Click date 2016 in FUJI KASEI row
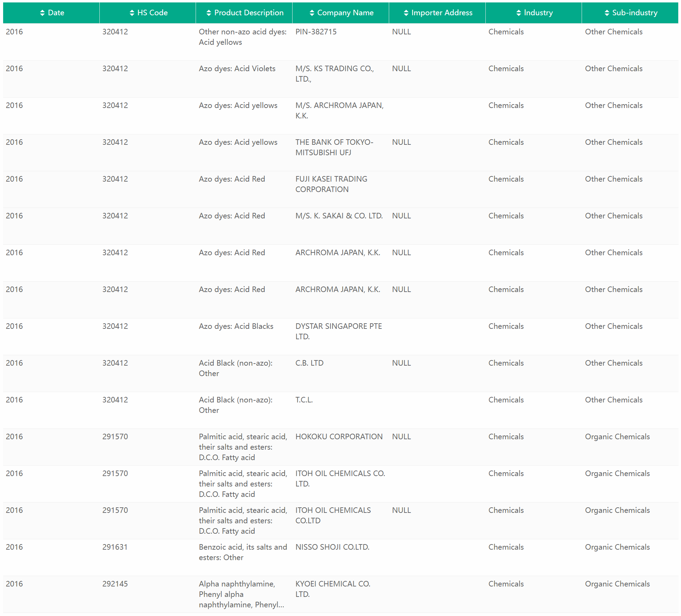This screenshot has width=681, height=616. (14, 179)
